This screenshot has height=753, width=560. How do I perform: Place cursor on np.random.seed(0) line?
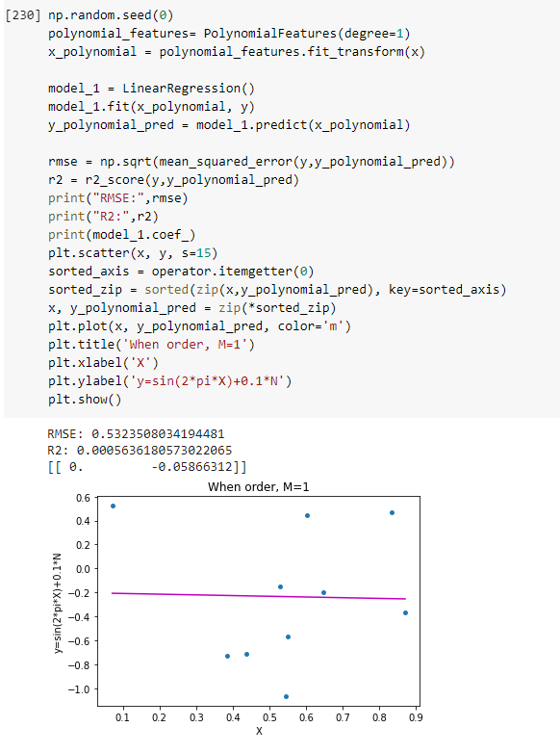click(111, 15)
